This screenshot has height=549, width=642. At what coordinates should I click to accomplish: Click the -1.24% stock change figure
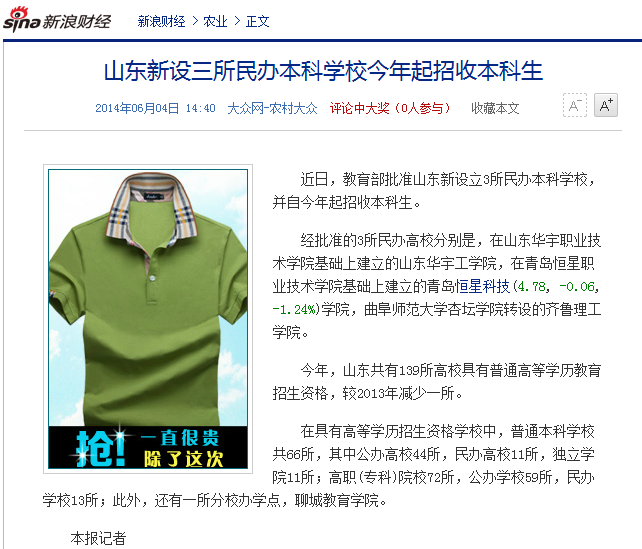[x=294, y=310]
